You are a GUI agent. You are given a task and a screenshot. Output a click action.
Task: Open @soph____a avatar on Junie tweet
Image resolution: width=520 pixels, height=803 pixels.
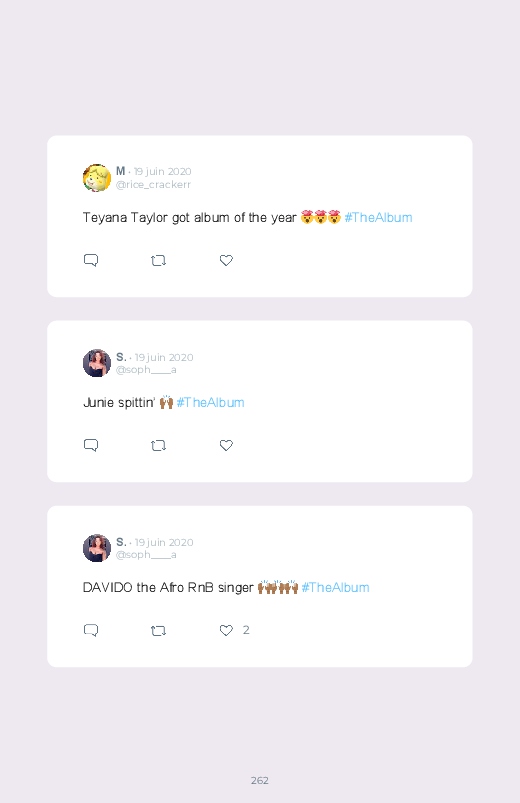coord(97,363)
